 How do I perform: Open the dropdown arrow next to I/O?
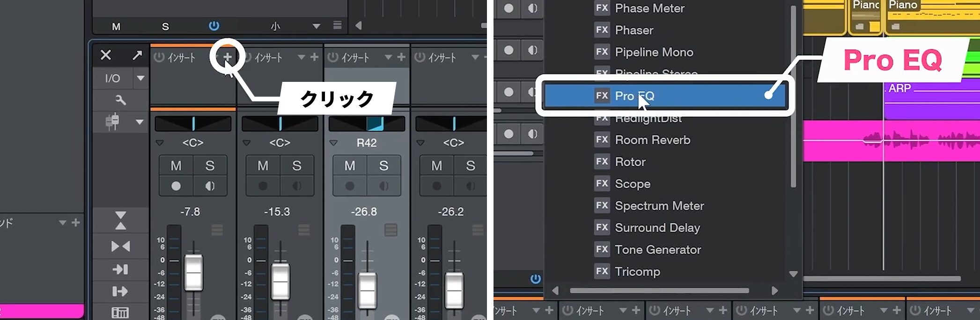tap(140, 78)
